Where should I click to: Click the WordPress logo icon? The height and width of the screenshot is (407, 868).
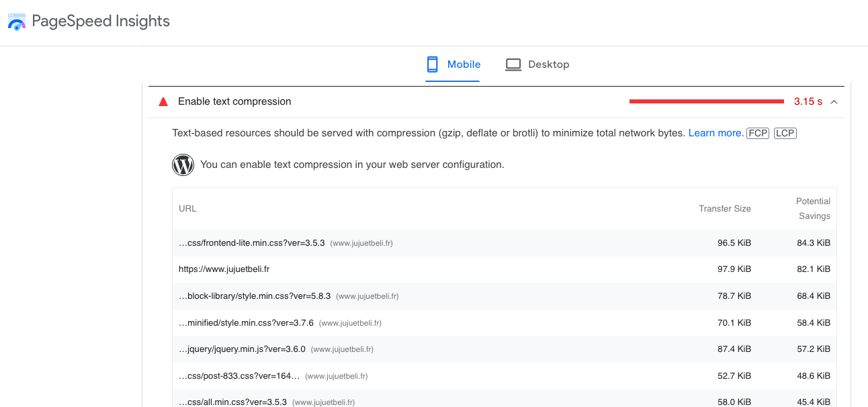183,165
